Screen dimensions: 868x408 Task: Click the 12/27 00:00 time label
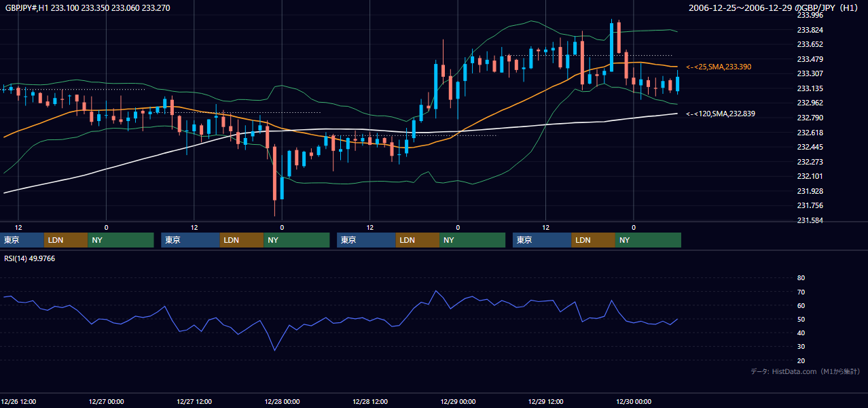click(106, 401)
